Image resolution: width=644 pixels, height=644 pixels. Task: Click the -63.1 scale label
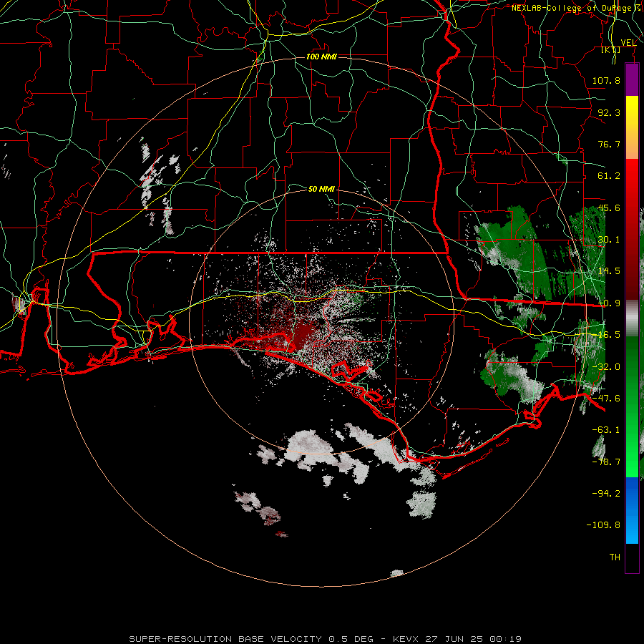(x=606, y=430)
